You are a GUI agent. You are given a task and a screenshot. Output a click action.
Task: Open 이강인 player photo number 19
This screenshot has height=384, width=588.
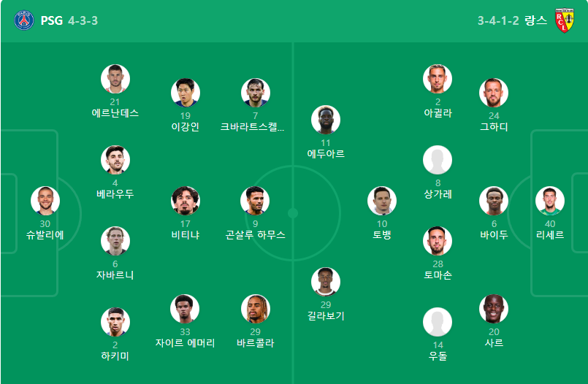pos(186,93)
